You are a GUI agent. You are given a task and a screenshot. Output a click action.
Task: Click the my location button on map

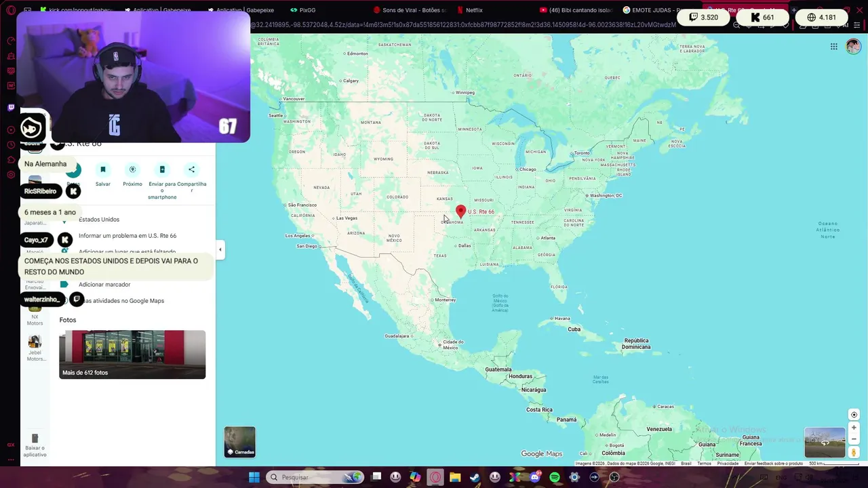(x=854, y=415)
